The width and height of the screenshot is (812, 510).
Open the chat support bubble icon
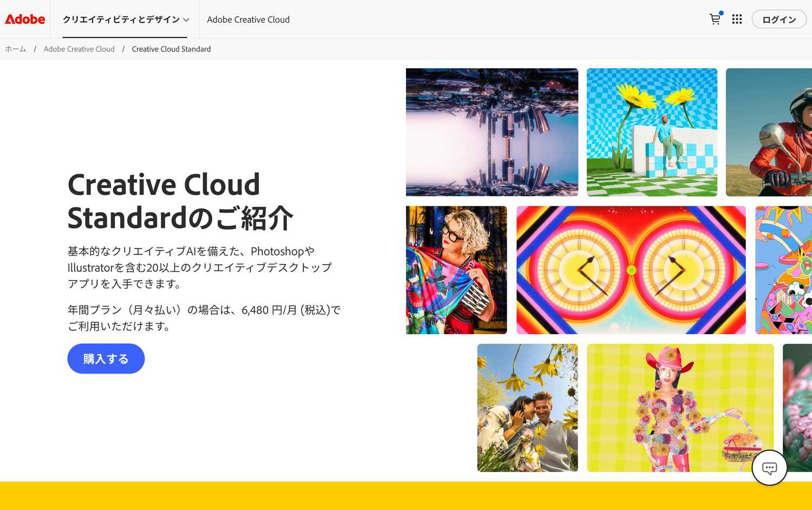[x=769, y=468]
